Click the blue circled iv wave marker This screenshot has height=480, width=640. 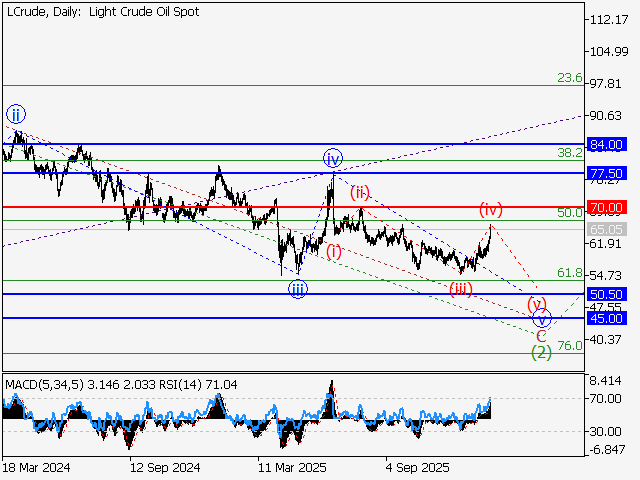click(333, 158)
